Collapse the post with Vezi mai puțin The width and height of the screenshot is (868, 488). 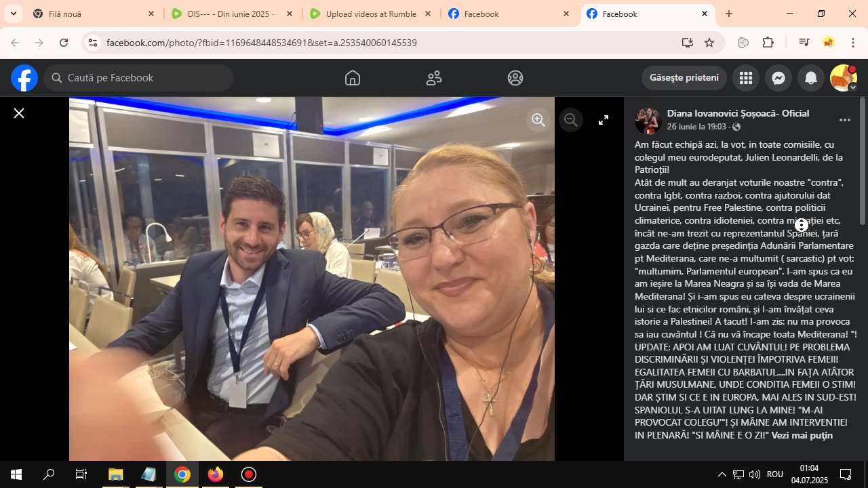802,436
